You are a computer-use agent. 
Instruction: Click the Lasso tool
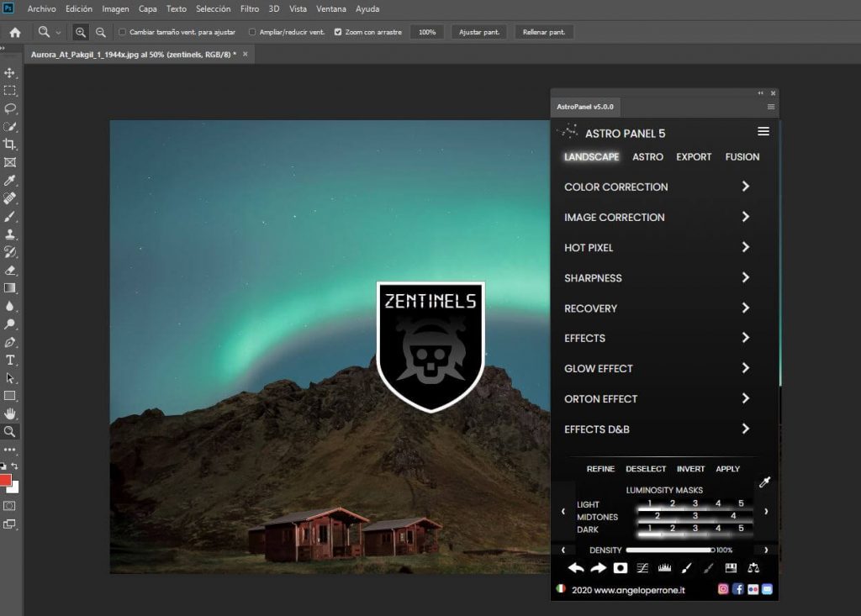coord(10,108)
